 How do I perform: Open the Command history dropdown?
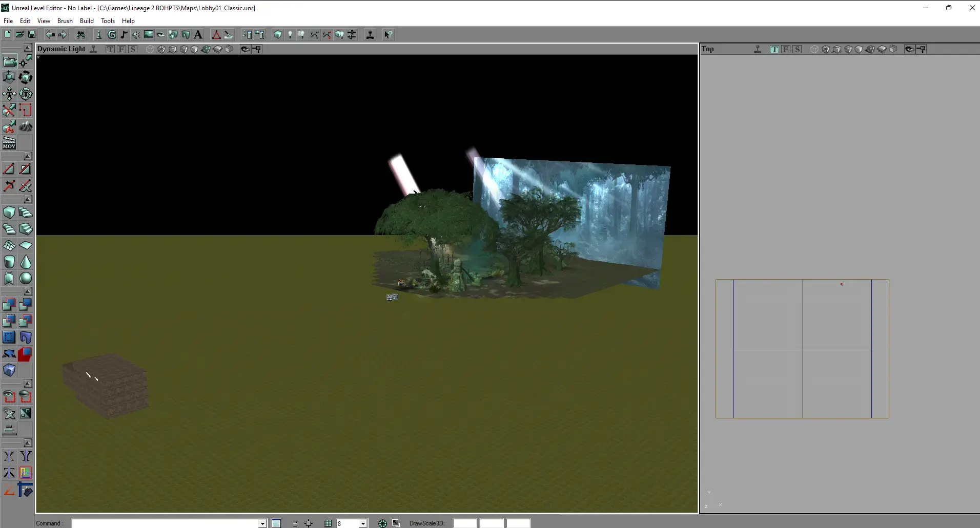(x=262, y=523)
